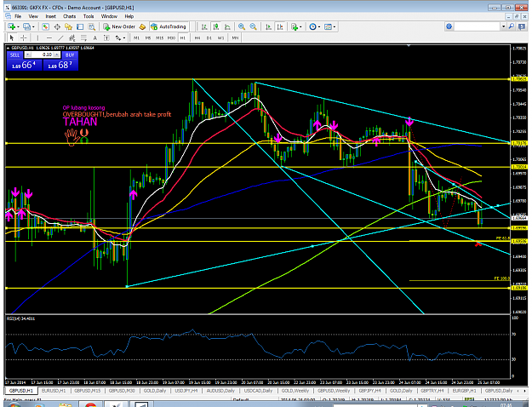Viewport: 532px width, 407px height.
Task: Expand the search box dropdown arrow
Action: coord(504,26)
